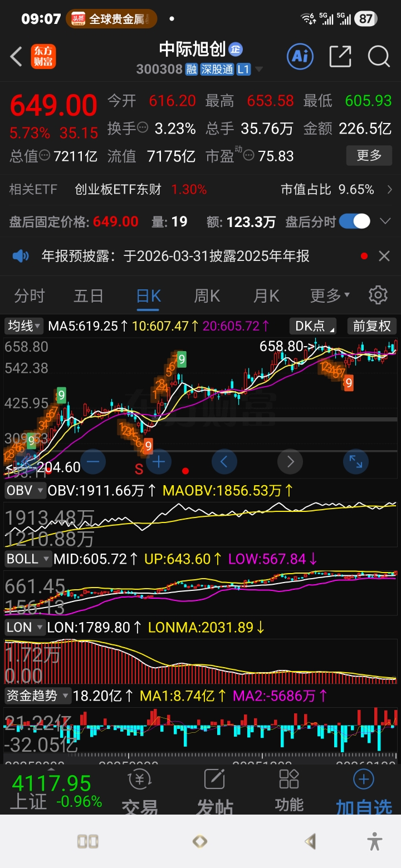Expand chart to fullscreen icon
Image resolution: width=401 pixels, height=868 pixels.
356,461
